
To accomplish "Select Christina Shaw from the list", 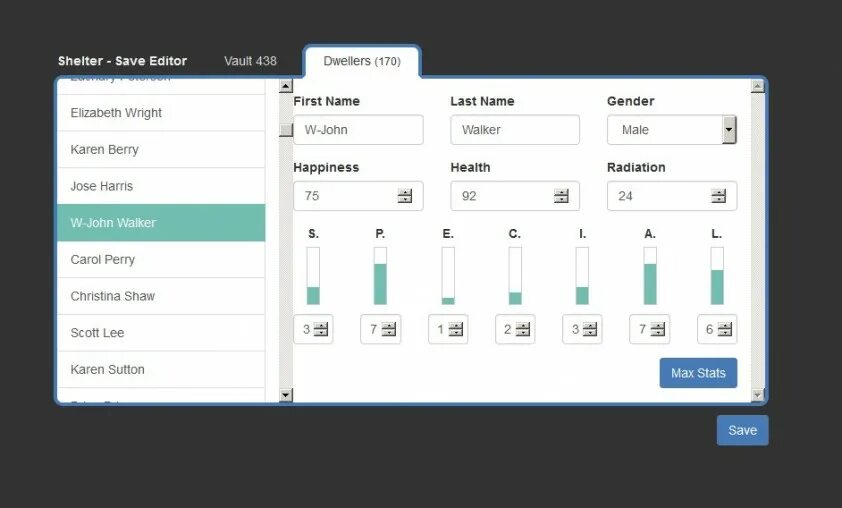I will pyautogui.click(x=161, y=296).
